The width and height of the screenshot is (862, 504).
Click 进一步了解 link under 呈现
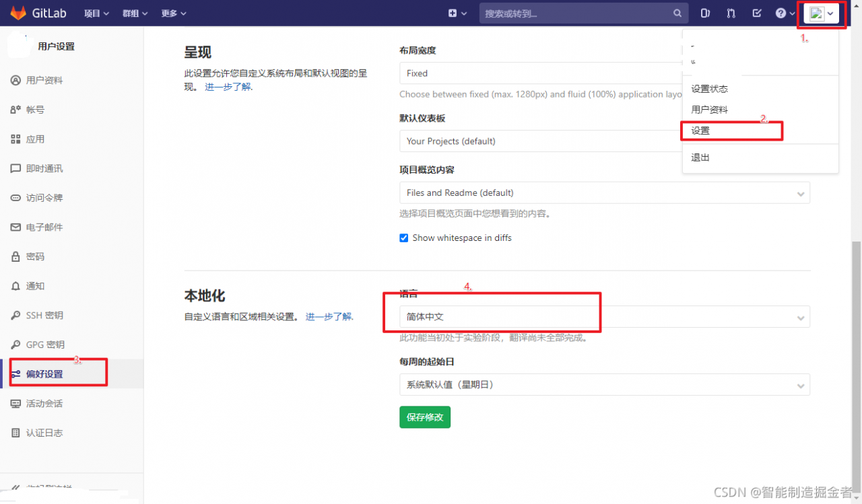228,87
